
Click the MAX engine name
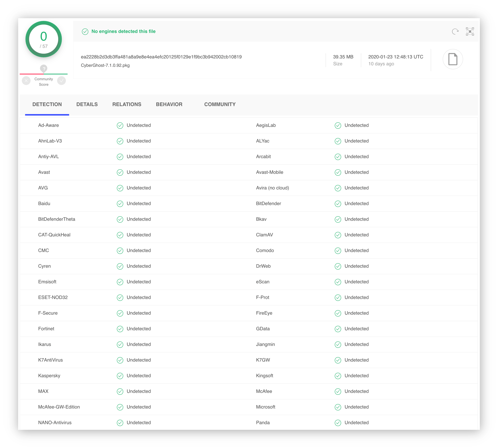point(43,391)
